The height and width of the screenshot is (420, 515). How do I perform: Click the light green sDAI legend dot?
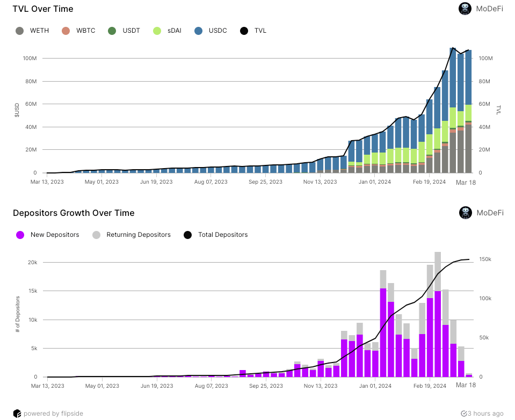157,31
